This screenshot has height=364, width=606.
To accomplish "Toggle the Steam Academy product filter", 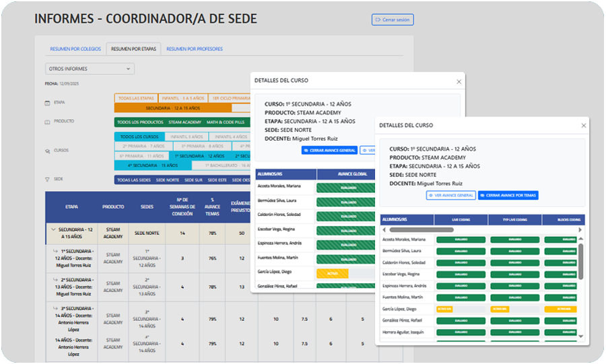I will tap(184, 122).
